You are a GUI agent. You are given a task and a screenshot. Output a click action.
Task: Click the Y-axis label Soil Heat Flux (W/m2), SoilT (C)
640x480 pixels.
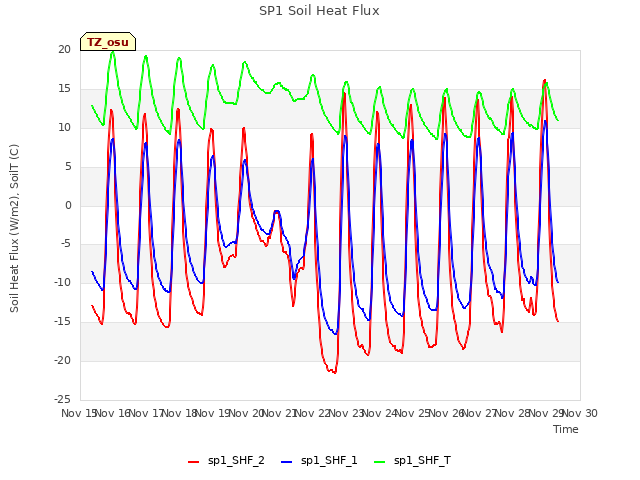tap(14, 228)
